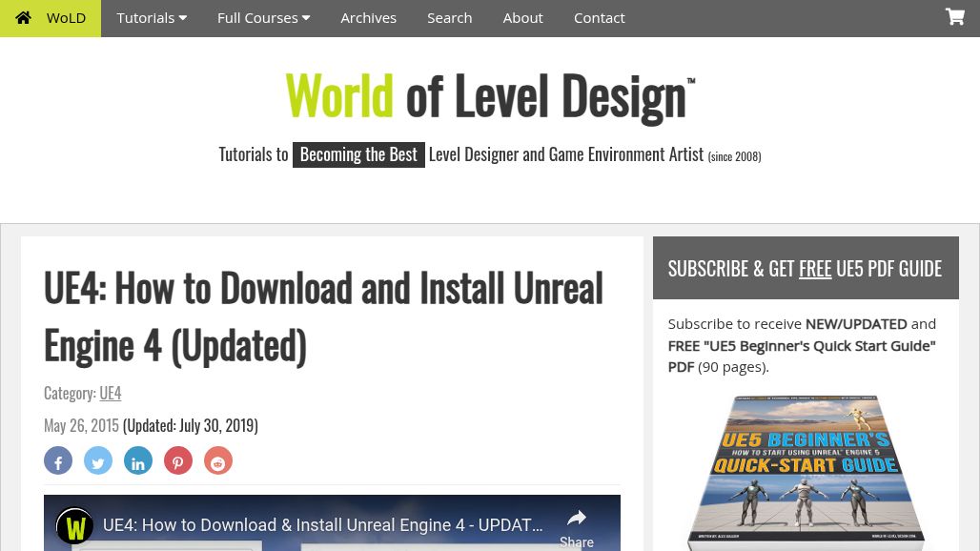The image size is (980, 551).
Task: Click the video Share arrow icon
Action: (x=576, y=519)
